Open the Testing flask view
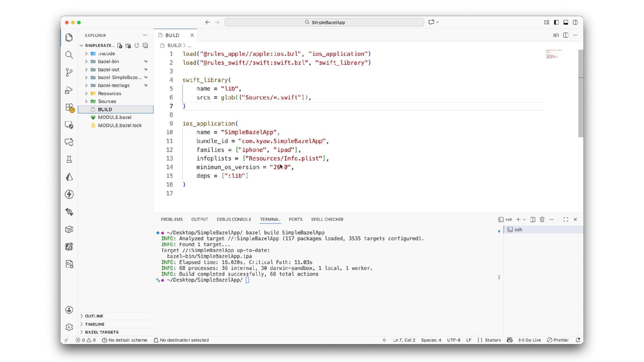This screenshot has height=362, width=644. click(x=69, y=160)
